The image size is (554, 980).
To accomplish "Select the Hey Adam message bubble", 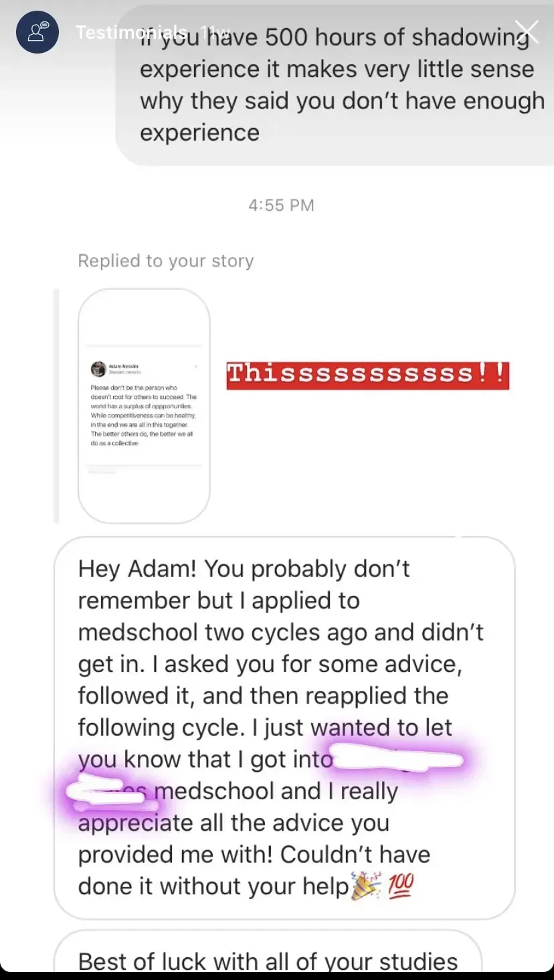I will [x=284, y=728].
